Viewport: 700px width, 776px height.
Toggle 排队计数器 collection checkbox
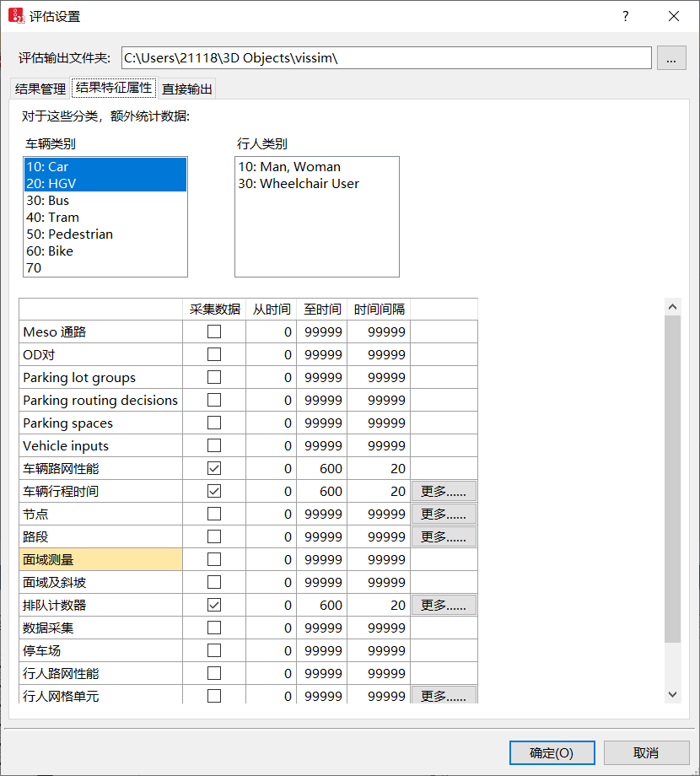214,606
